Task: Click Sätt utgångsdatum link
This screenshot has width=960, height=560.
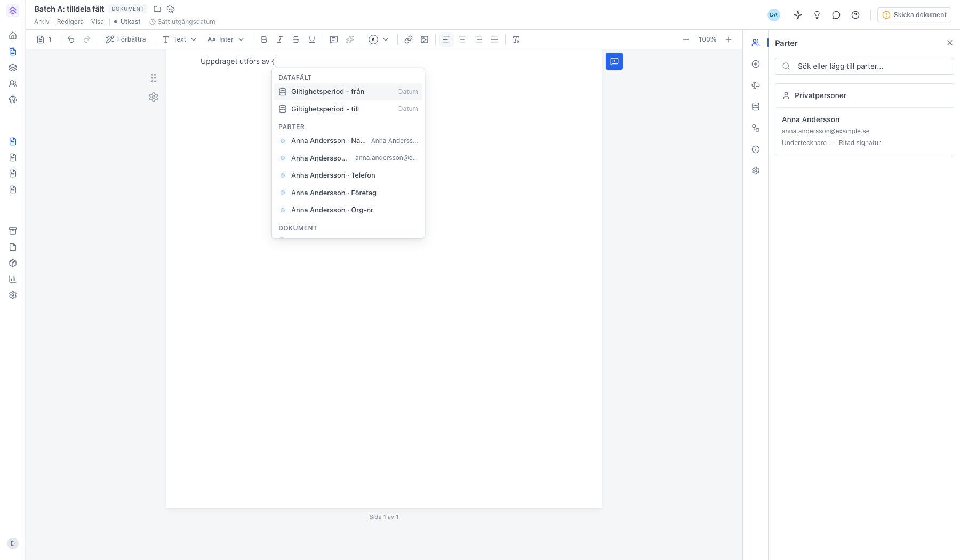Action: pos(182,22)
